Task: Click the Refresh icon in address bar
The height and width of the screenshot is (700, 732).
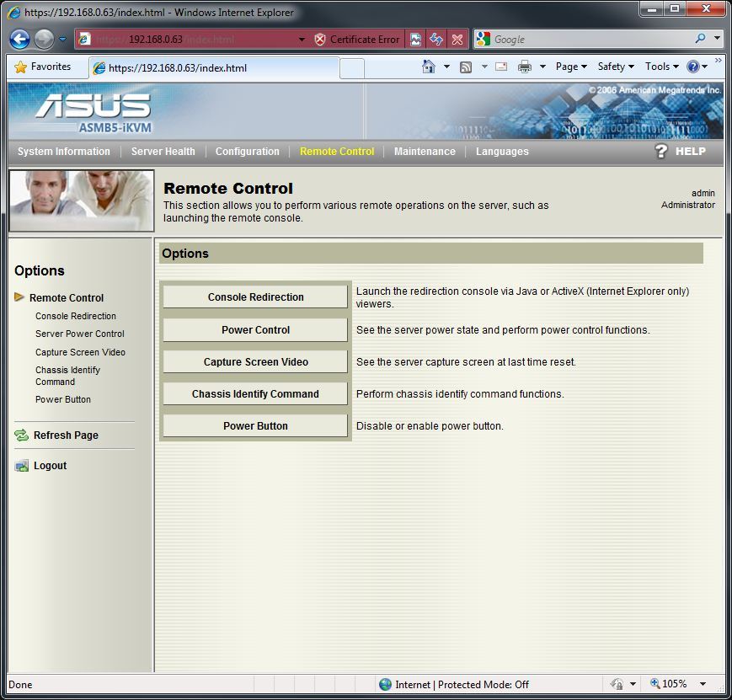Action: pyautogui.click(x=435, y=40)
